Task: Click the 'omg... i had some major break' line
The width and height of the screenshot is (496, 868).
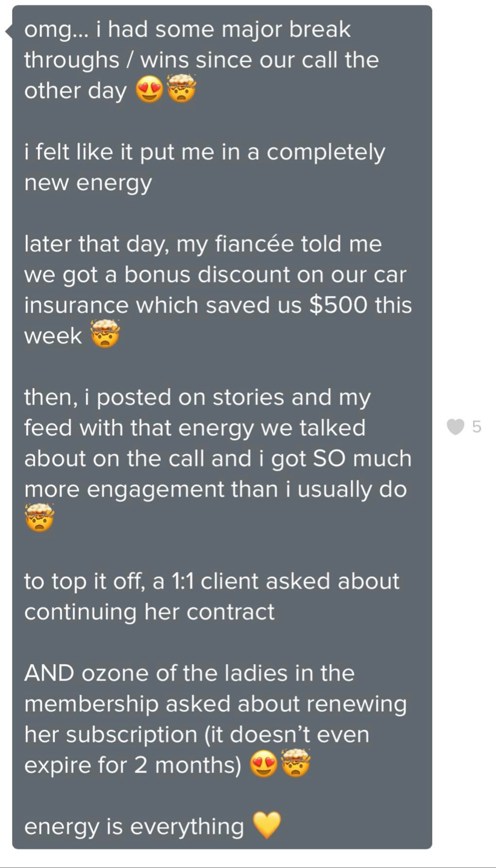Action: coord(187,30)
